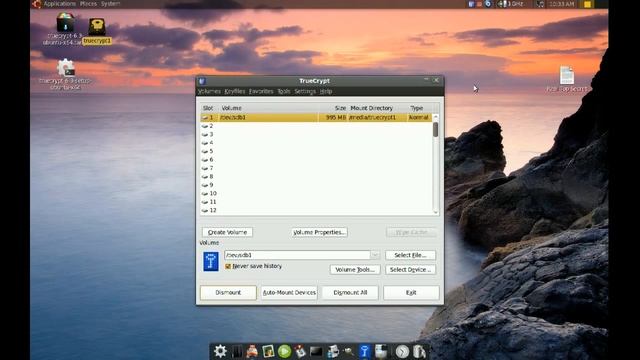The width and height of the screenshot is (640, 360).
Task: Select empty slot 8 drive icon
Action: tap(205, 177)
